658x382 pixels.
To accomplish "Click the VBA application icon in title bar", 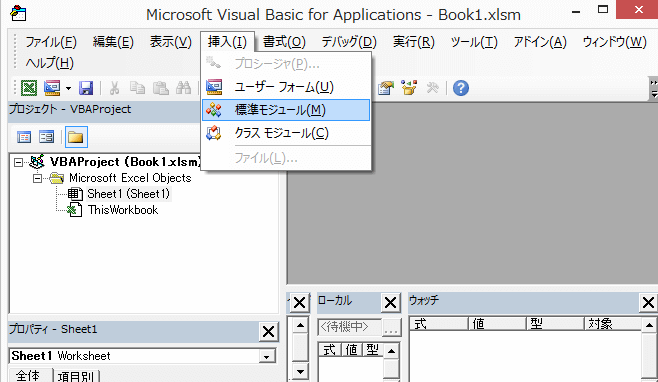I will tap(18, 14).
